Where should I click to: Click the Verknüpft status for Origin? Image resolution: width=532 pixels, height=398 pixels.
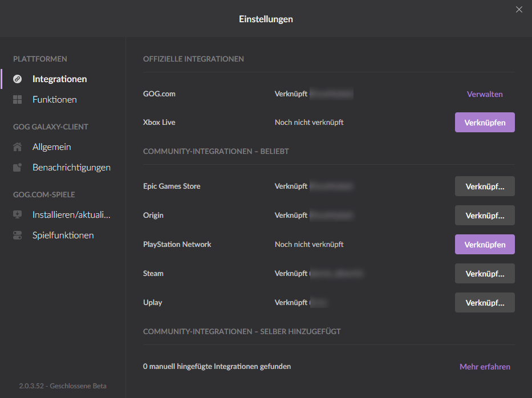pos(291,215)
